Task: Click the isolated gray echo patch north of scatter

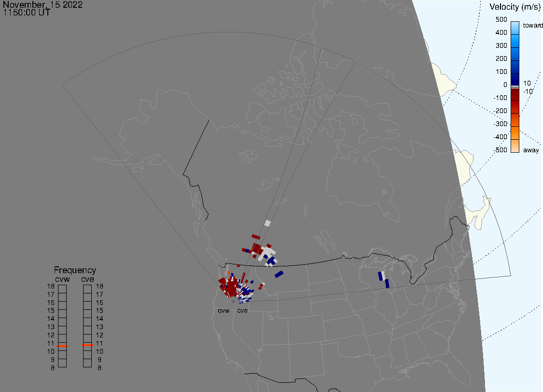Action: [x=267, y=223]
